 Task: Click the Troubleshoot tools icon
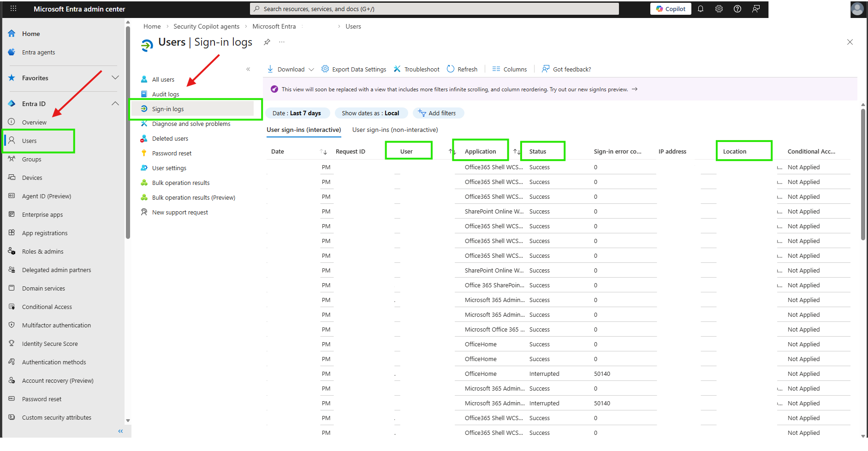(x=397, y=69)
